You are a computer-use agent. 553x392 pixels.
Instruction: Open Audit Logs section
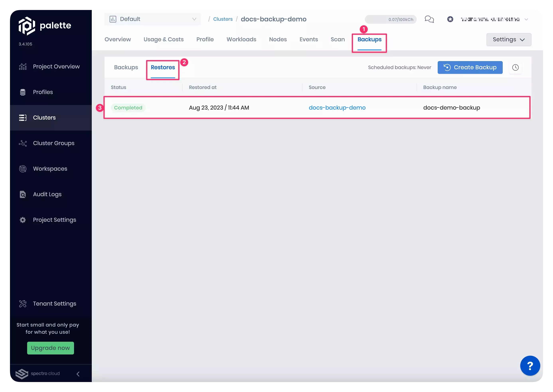point(47,194)
